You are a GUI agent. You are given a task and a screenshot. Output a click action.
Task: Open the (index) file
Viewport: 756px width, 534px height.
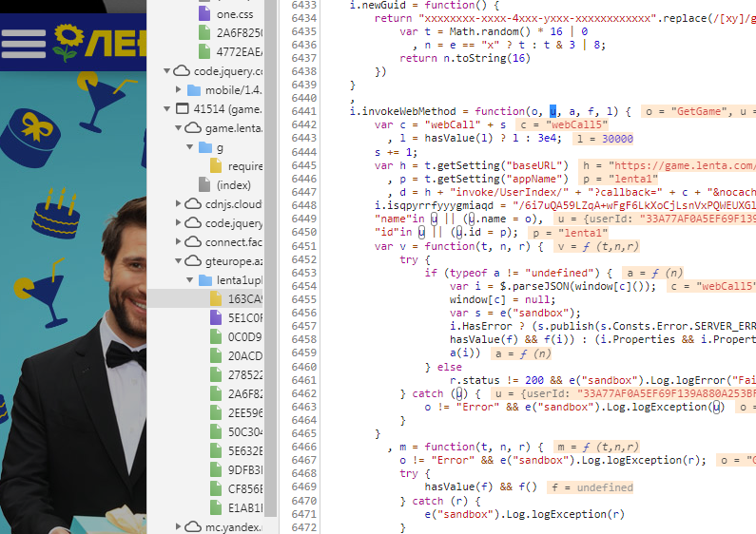click(x=234, y=185)
